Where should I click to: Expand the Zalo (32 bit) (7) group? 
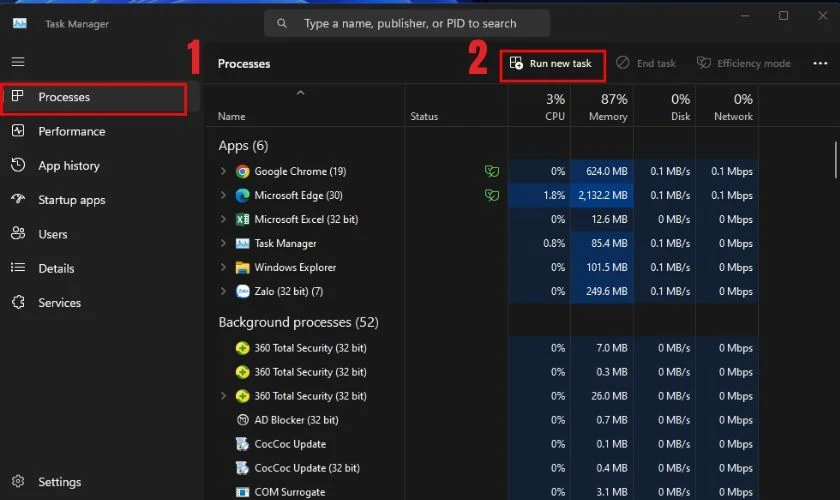(x=223, y=292)
